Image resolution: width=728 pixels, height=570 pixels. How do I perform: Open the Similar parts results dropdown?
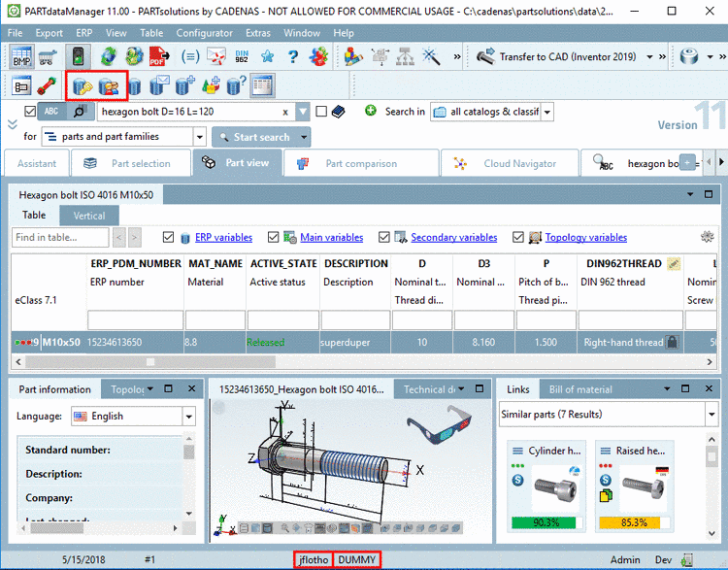point(711,414)
